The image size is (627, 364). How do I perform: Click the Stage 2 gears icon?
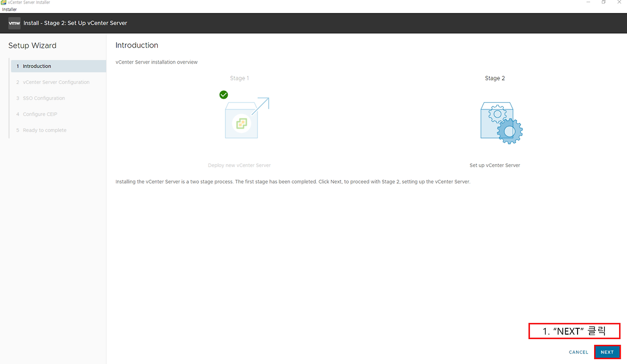click(501, 122)
